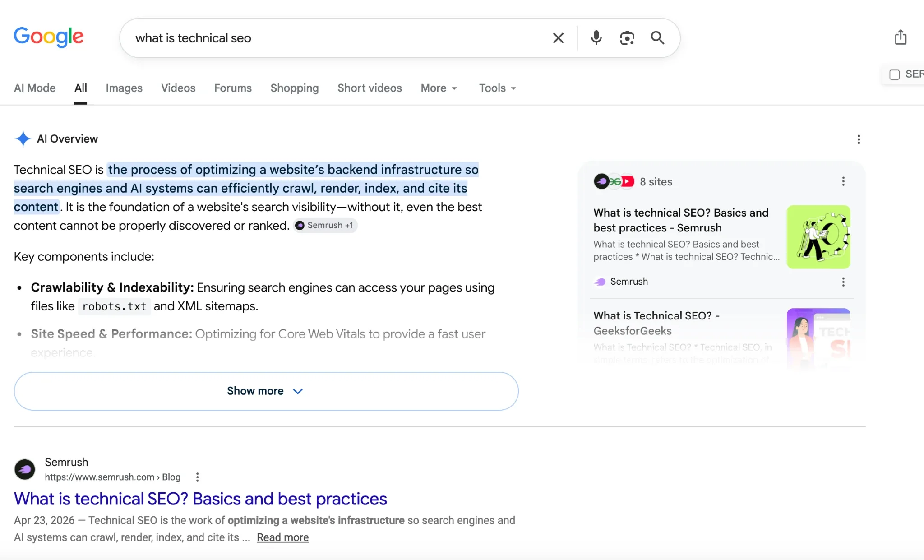Clear the search query with the X icon
This screenshot has width=924, height=560.
coord(558,38)
